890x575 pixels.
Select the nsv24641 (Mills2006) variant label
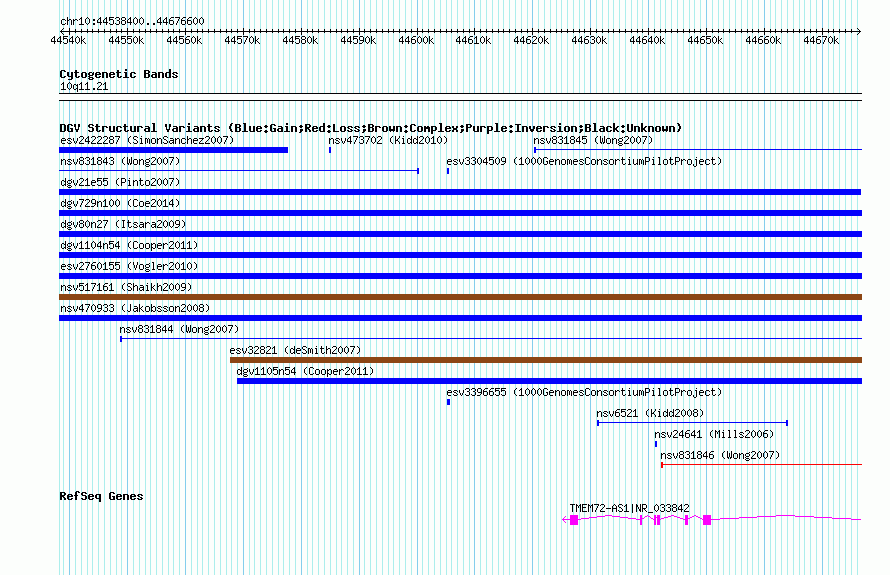pyautogui.click(x=714, y=434)
